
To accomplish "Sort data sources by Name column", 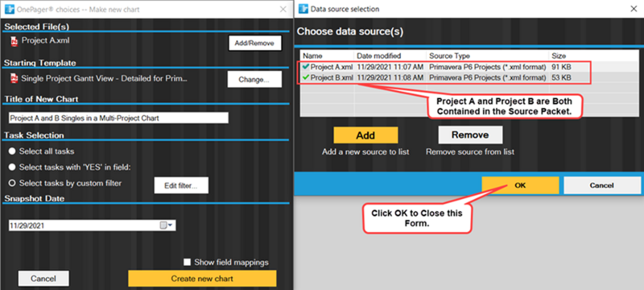I will pyautogui.click(x=328, y=56).
